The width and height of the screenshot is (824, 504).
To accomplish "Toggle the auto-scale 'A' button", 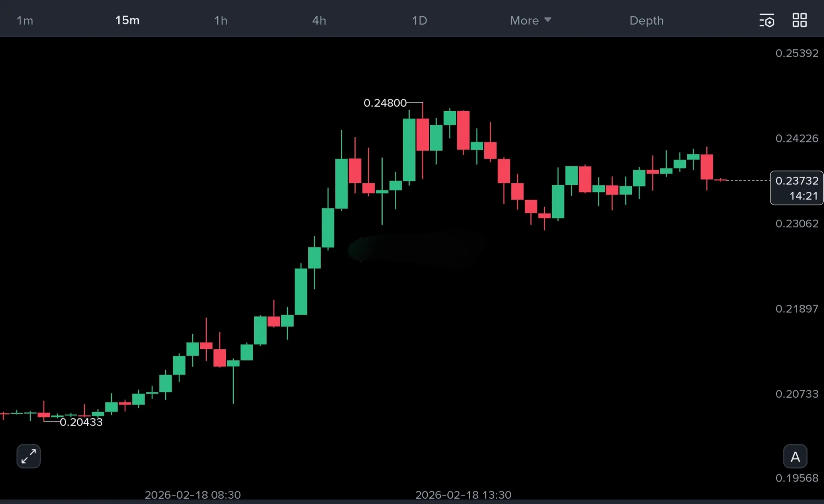I will [795, 456].
